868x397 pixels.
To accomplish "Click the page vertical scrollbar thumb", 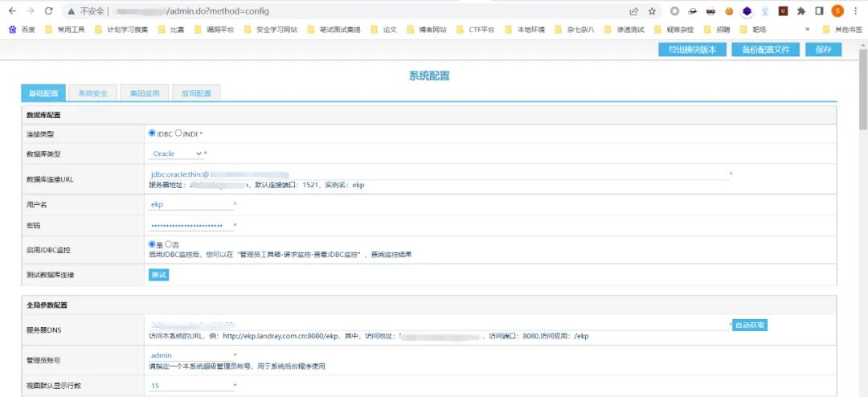I will (862, 90).
